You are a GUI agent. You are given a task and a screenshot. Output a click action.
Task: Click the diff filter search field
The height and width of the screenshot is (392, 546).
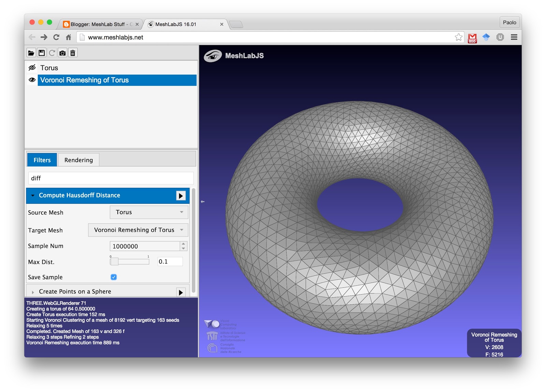111,178
